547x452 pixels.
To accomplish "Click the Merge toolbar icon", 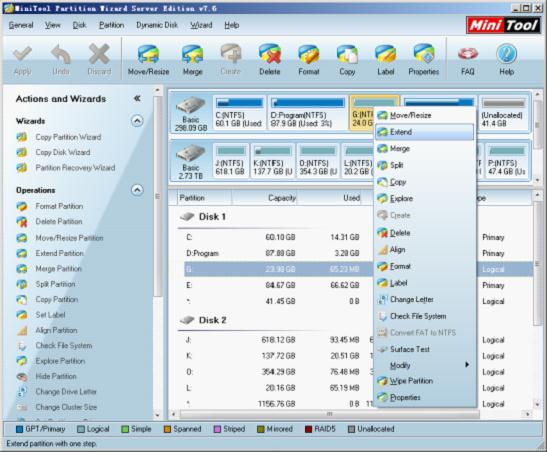I will (193, 59).
